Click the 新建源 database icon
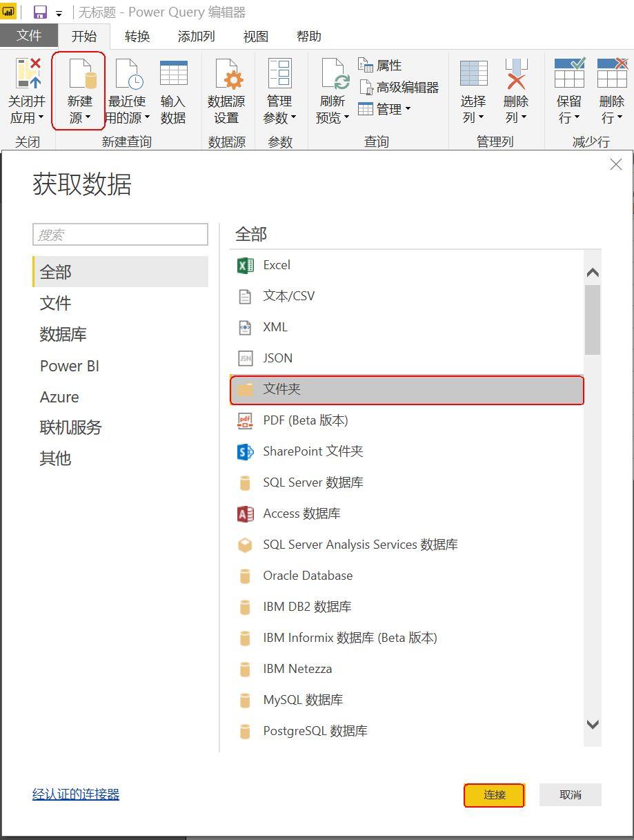The image size is (634, 840). [81, 73]
